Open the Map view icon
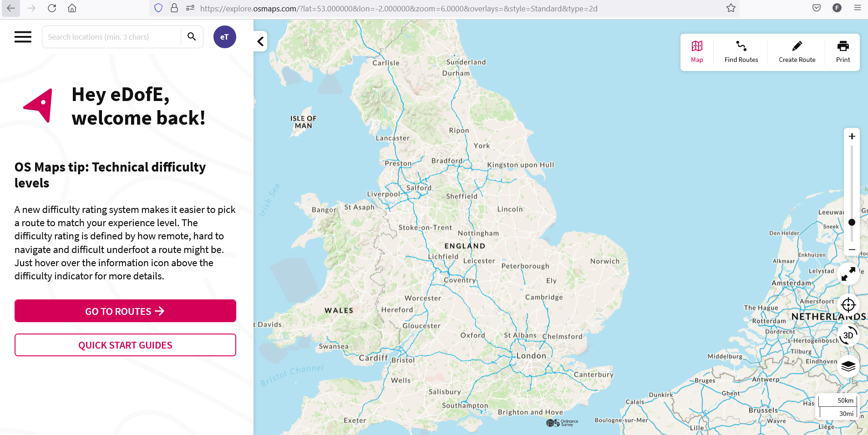 [x=696, y=46]
